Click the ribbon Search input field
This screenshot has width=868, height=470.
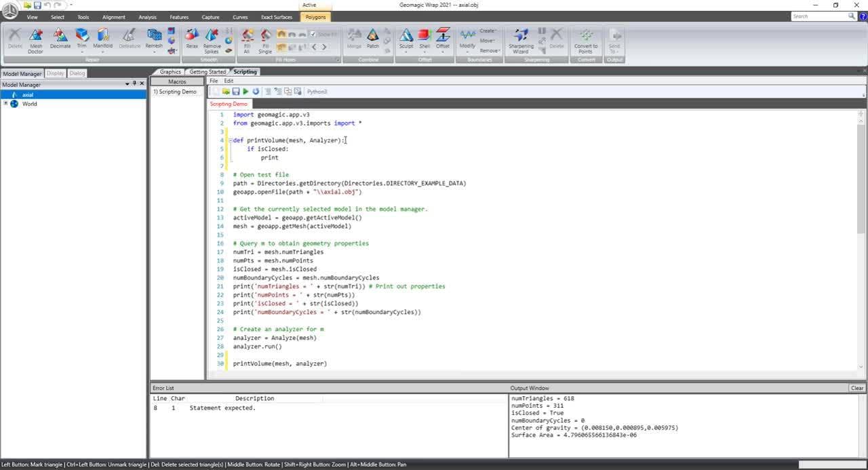pos(818,16)
